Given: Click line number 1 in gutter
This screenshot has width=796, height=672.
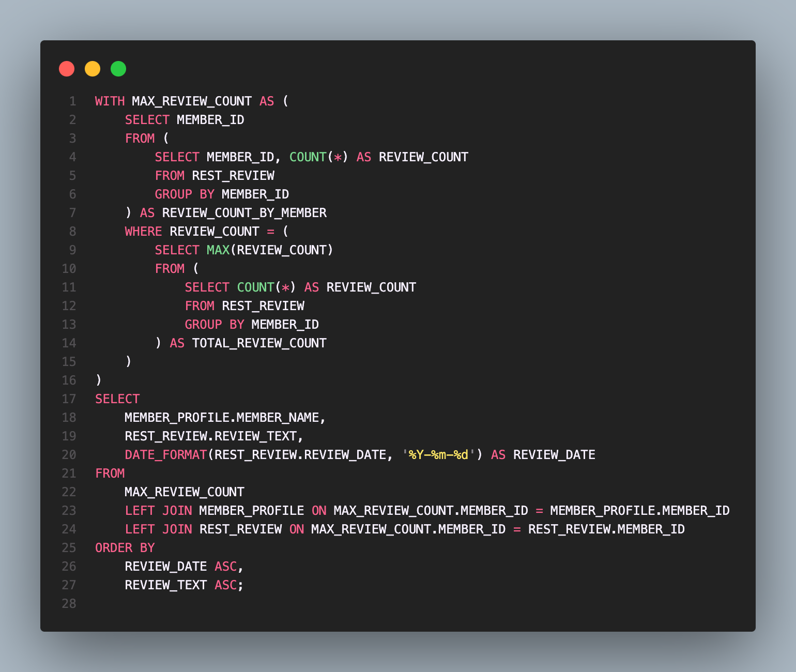Looking at the screenshot, I should [x=72, y=101].
